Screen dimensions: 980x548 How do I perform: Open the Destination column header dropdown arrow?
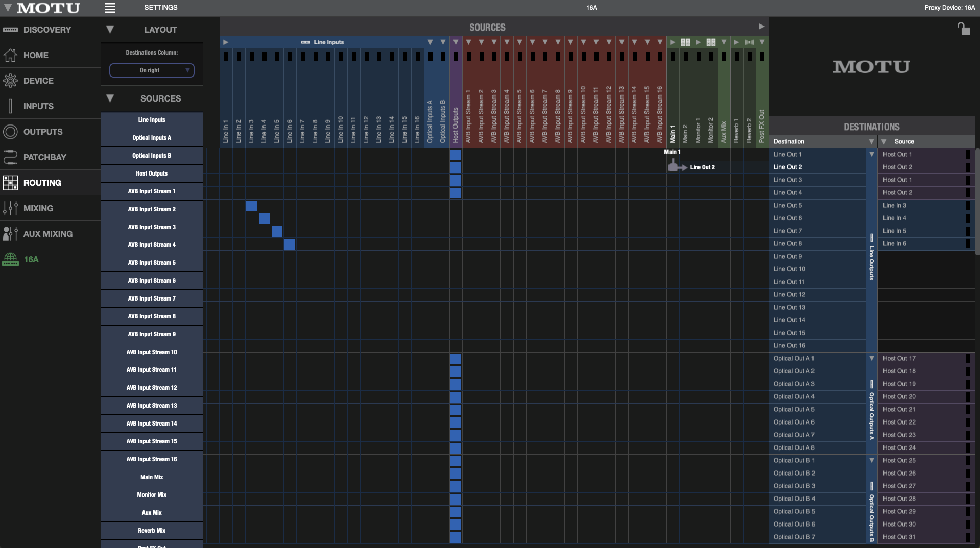click(871, 141)
